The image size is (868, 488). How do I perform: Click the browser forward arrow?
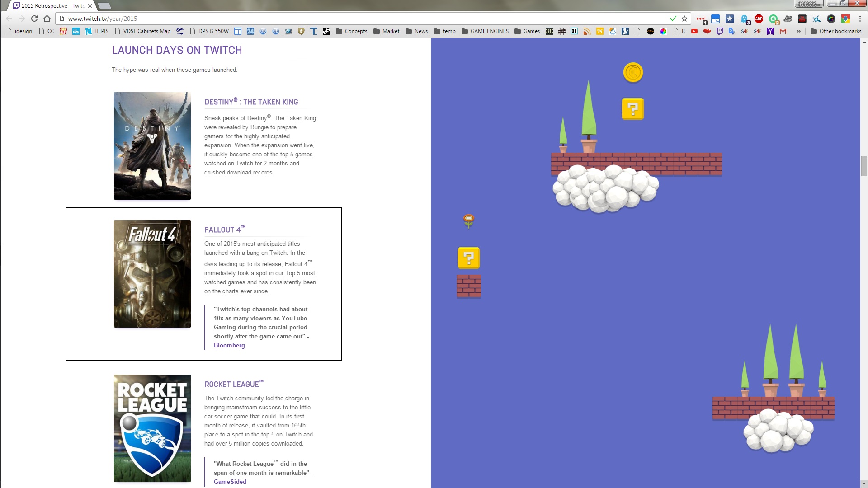tap(21, 19)
